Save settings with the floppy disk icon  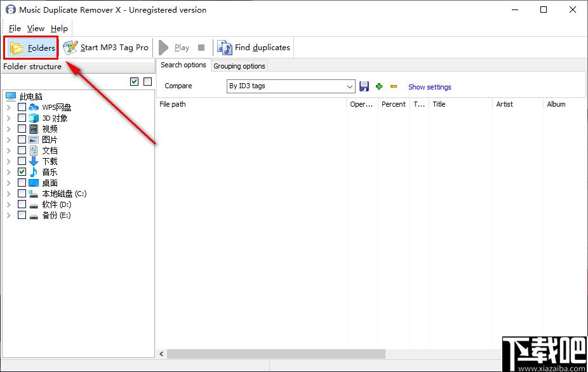[364, 86]
